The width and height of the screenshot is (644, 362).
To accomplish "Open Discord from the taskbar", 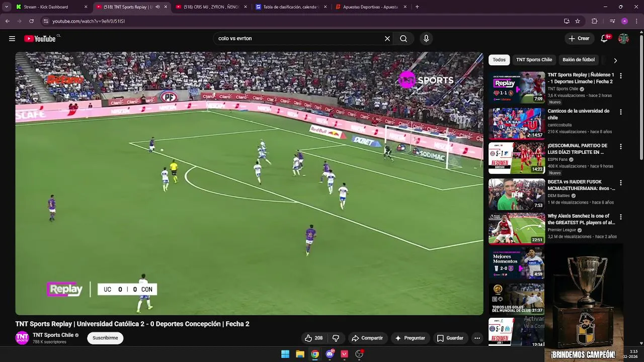I will click(x=330, y=354).
